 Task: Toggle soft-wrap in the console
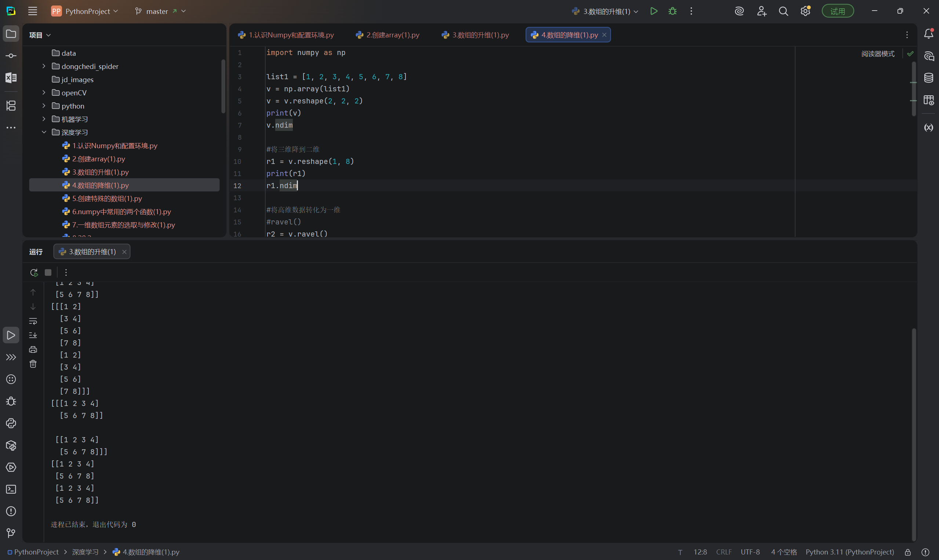(33, 321)
